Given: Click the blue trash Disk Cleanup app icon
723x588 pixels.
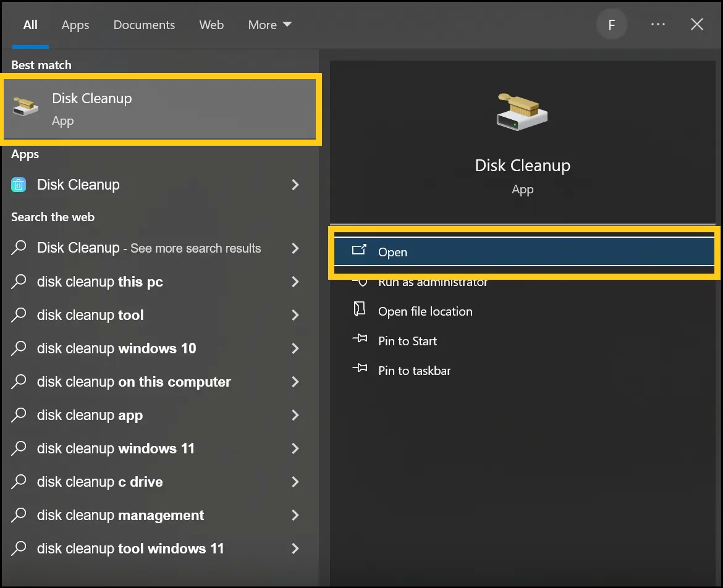Looking at the screenshot, I should pyautogui.click(x=19, y=185).
